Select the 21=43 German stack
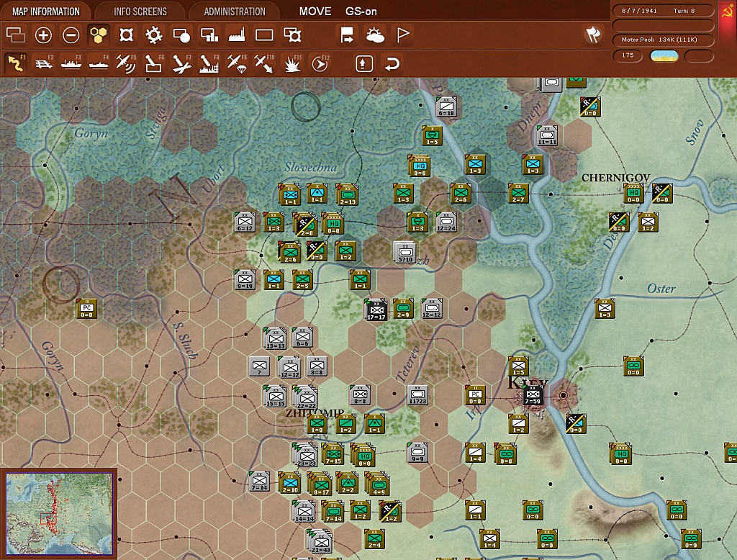Viewport: 737px width, 560px height. pyautogui.click(x=320, y=541)
